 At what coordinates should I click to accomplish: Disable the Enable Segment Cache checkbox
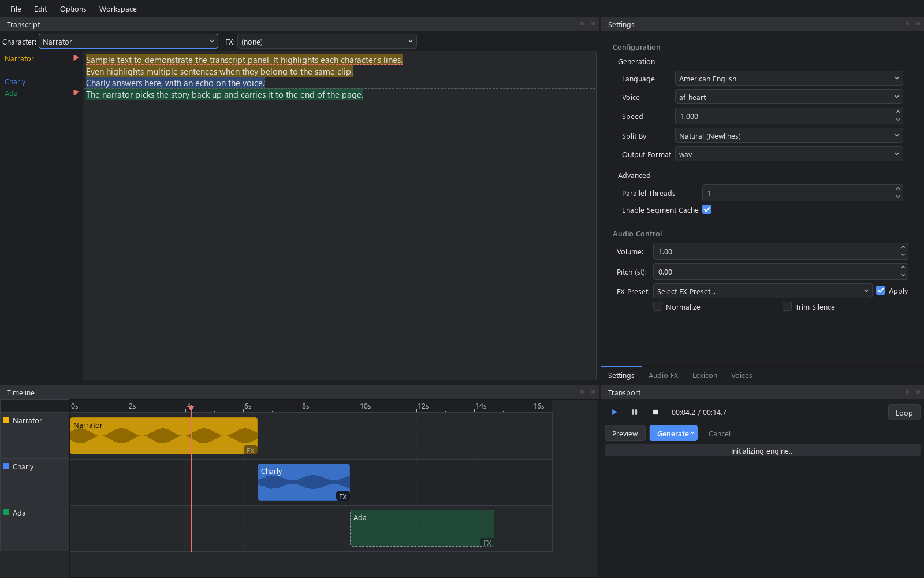(707, 210)
